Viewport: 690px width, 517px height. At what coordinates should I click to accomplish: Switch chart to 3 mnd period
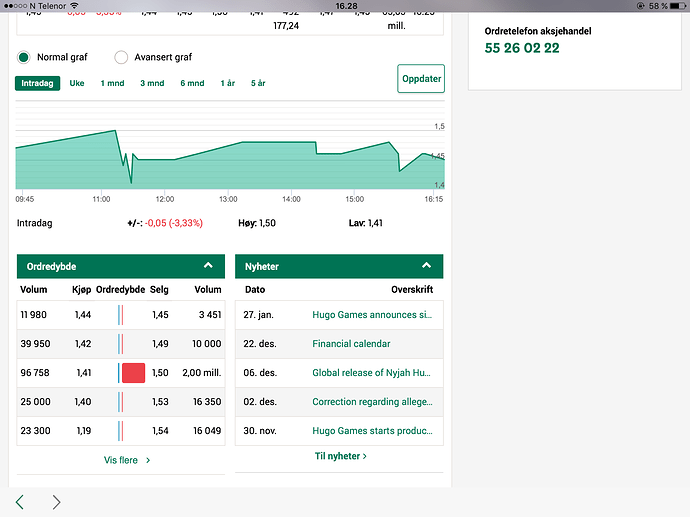[152, 83]
